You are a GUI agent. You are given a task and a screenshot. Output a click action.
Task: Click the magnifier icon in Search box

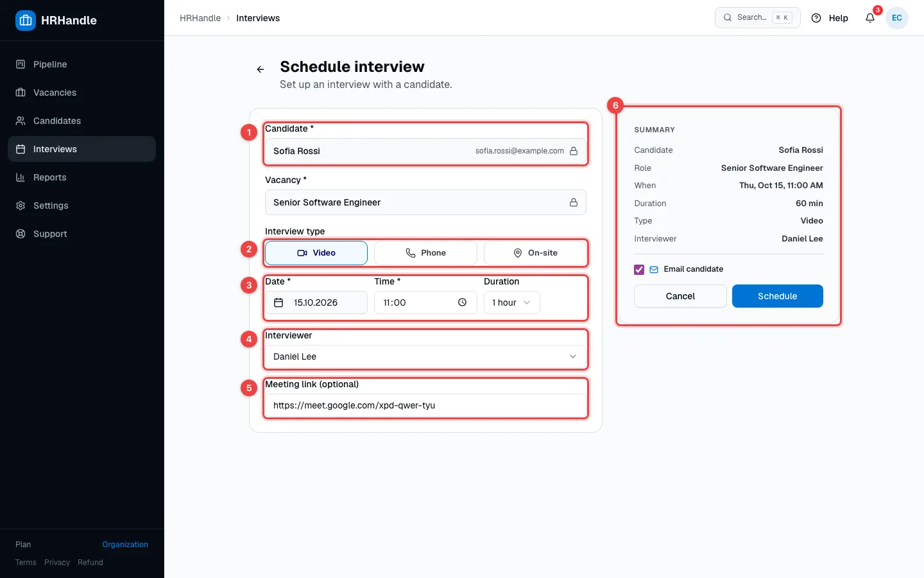click(x=728, y=18)
